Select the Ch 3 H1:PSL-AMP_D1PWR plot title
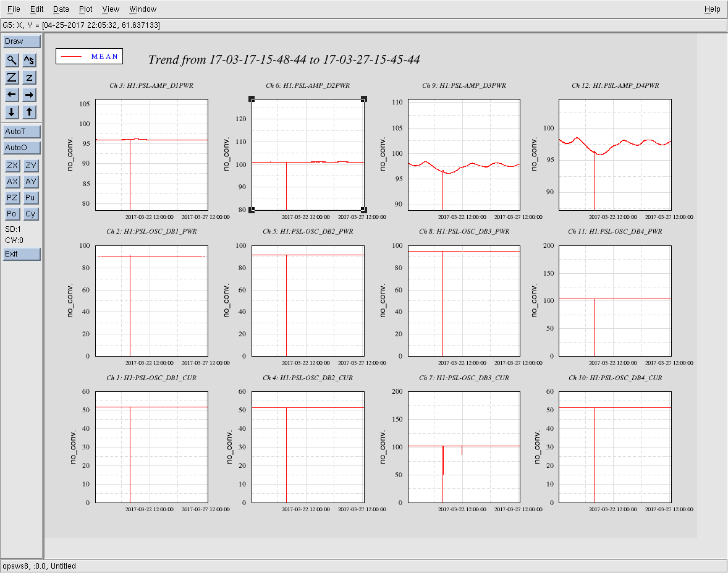728x573 pixels. 151,85
